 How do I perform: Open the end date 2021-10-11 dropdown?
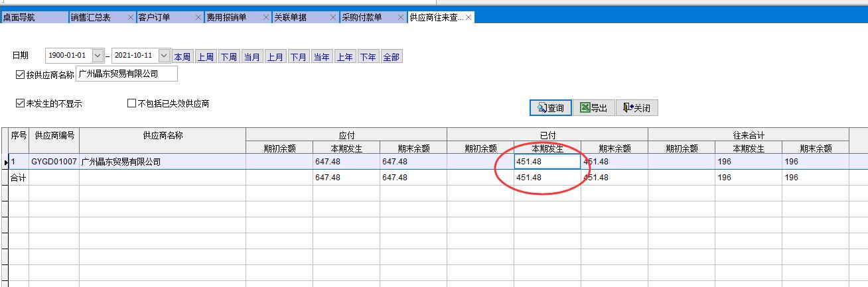(165, 56)
